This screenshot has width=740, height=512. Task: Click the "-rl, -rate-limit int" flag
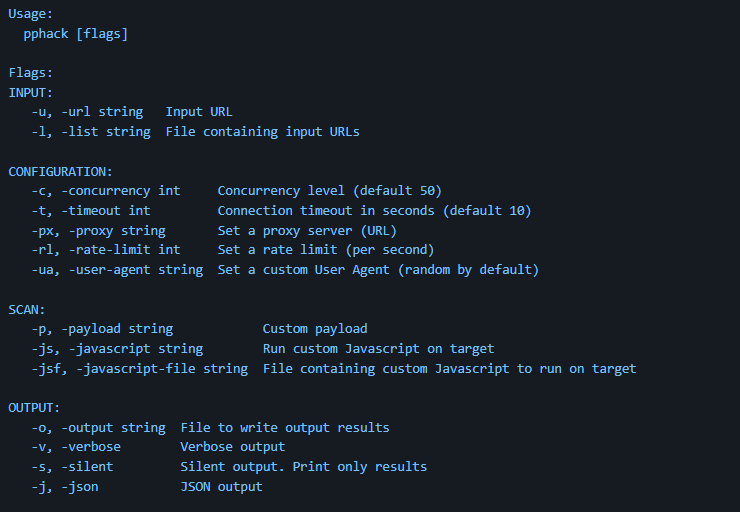click(x=106, y=249)
